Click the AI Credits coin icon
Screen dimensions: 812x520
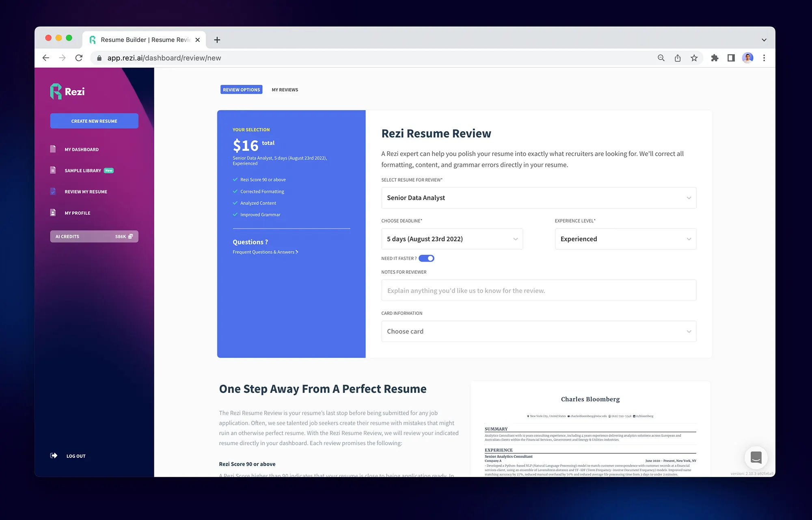131,236
